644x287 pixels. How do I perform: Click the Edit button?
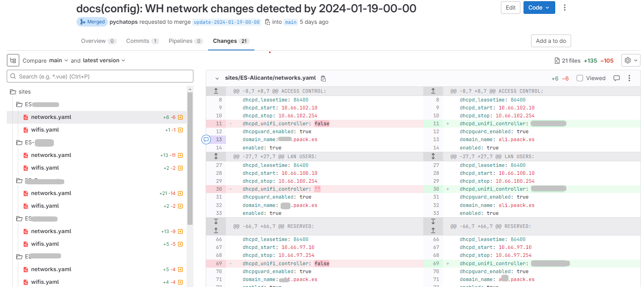point(510,8)
